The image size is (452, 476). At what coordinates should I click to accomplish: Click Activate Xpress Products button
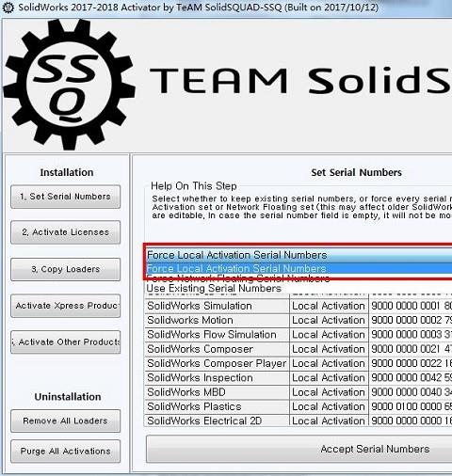click(65, 306)
